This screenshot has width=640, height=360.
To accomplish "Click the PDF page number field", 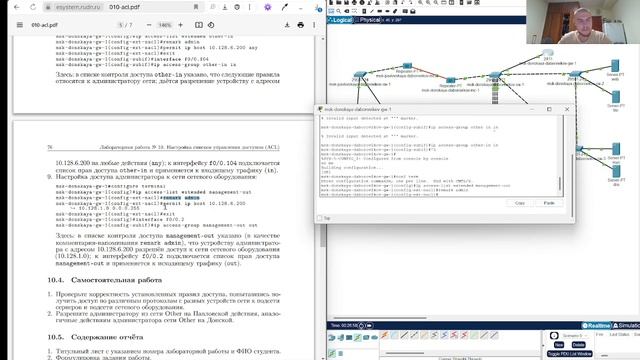I will [121, 25].
